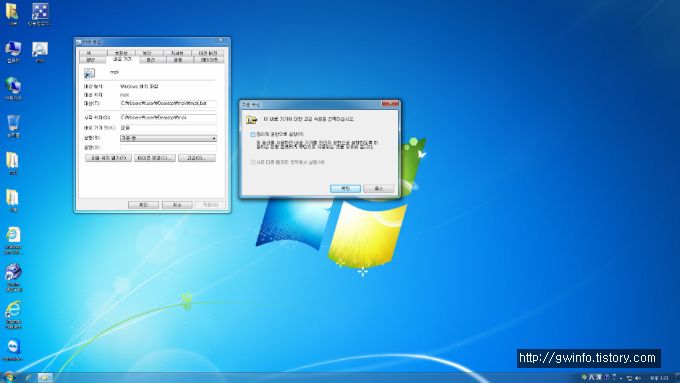Viewport: 680px width, 383px height.
Task: Open the File Explorer taskbar icon
Action: 45,378
